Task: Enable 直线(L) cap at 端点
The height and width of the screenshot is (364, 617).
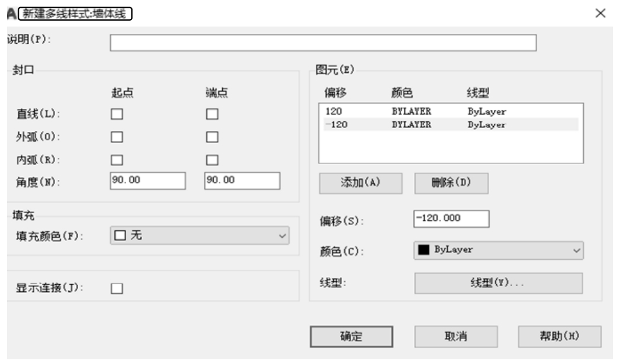Action: 212,114
